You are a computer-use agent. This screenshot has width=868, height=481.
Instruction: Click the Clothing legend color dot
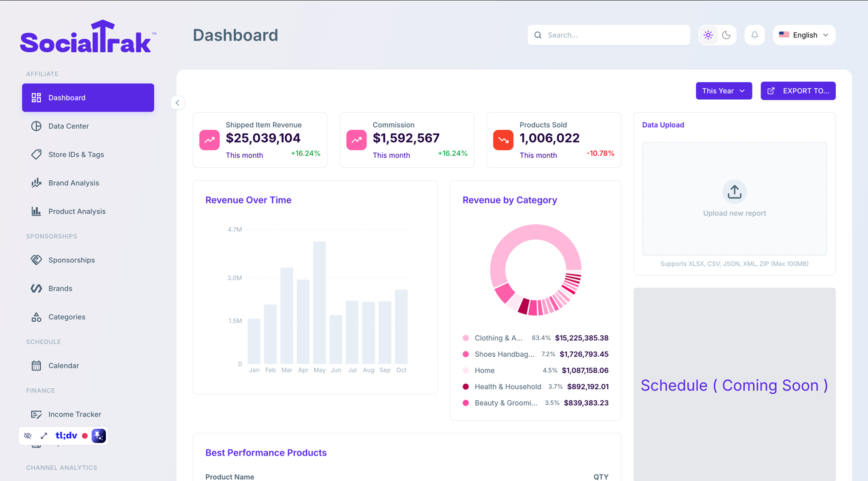point(465,338)
